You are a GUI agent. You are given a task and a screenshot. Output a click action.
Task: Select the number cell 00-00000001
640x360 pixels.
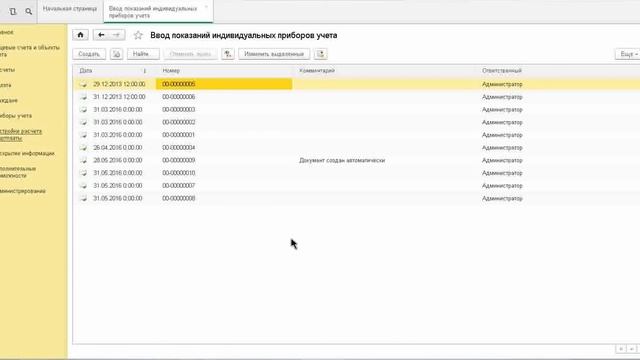point(178,135)
